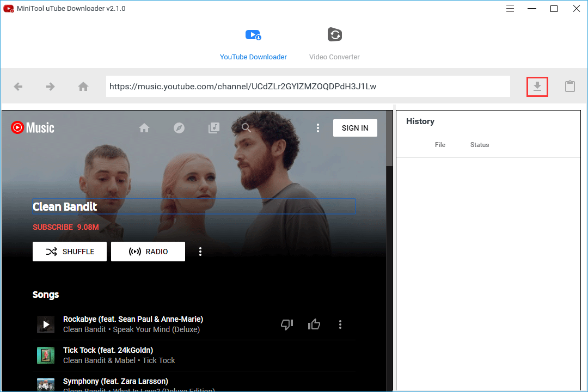Click the YouTube Music logo
Viewport: 588px width, 392px height.
click(33, 128)
